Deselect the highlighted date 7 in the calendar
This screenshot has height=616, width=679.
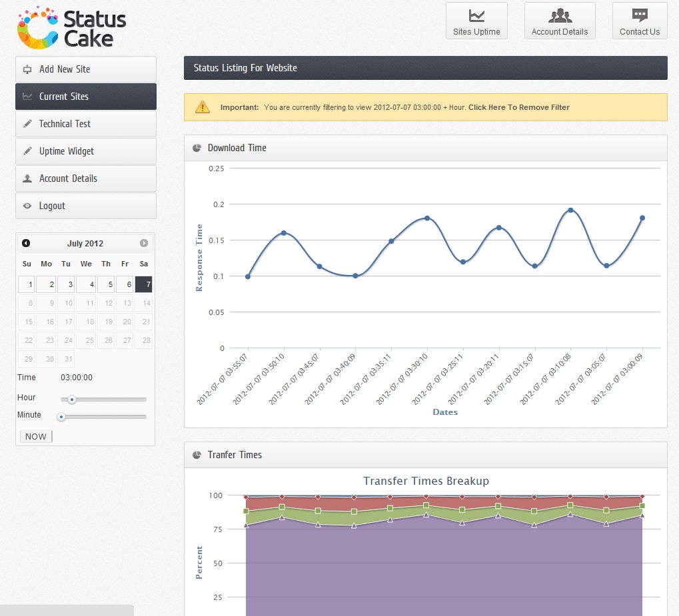144,284
